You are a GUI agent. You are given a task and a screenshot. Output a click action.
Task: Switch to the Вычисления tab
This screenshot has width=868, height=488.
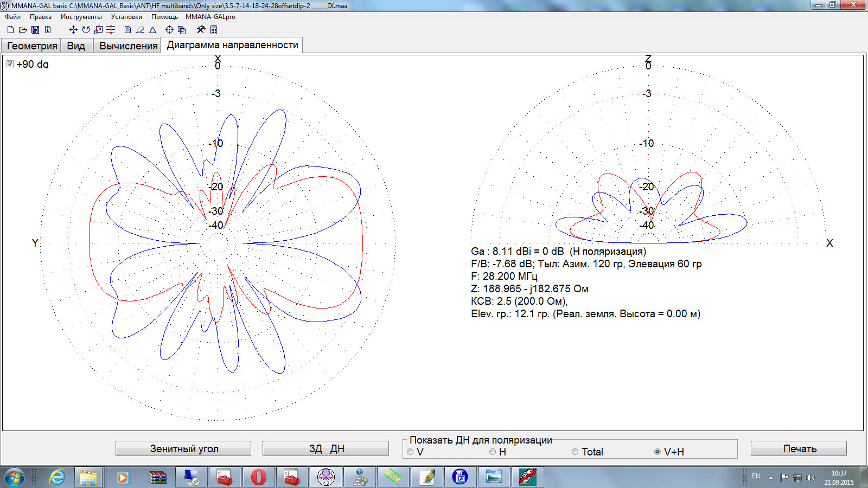coord(128,46)
